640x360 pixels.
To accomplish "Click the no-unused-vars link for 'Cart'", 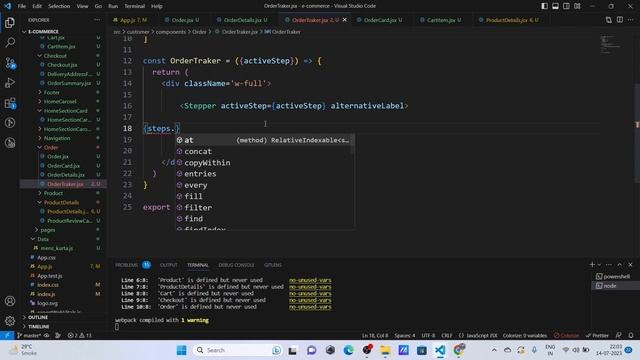I will click(310, 293).
